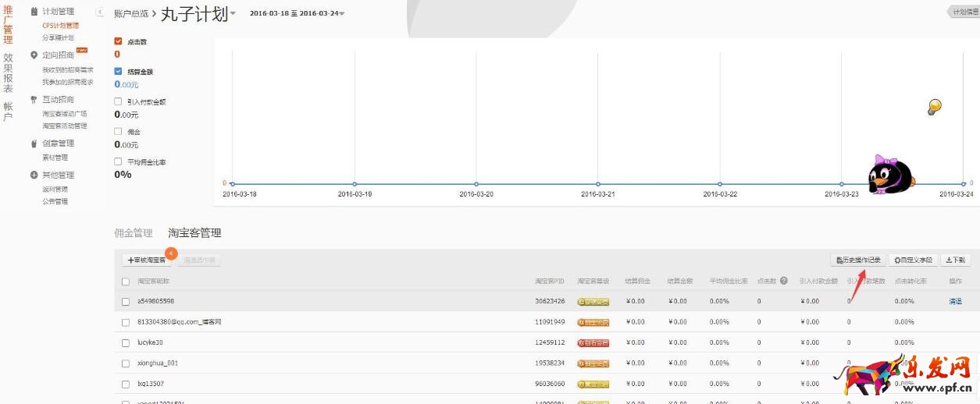
Task: Click the lightbulb tip icon
Action: (934, 108)
